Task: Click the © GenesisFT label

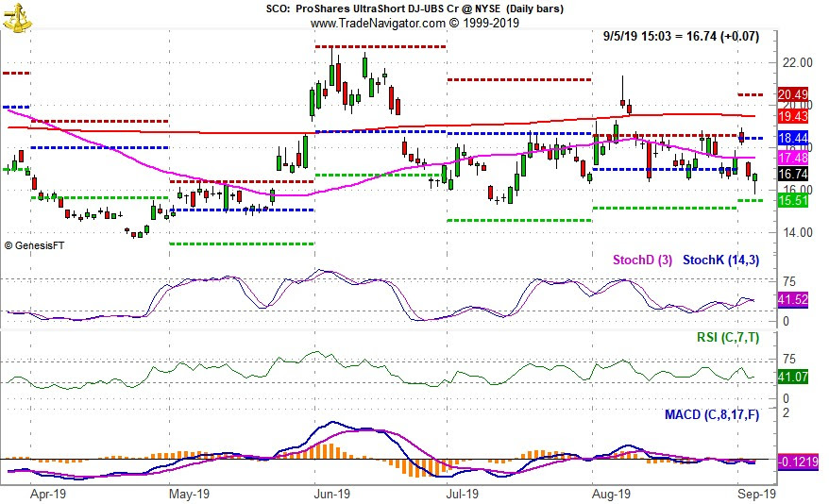Action: click(x=34, y=245)
